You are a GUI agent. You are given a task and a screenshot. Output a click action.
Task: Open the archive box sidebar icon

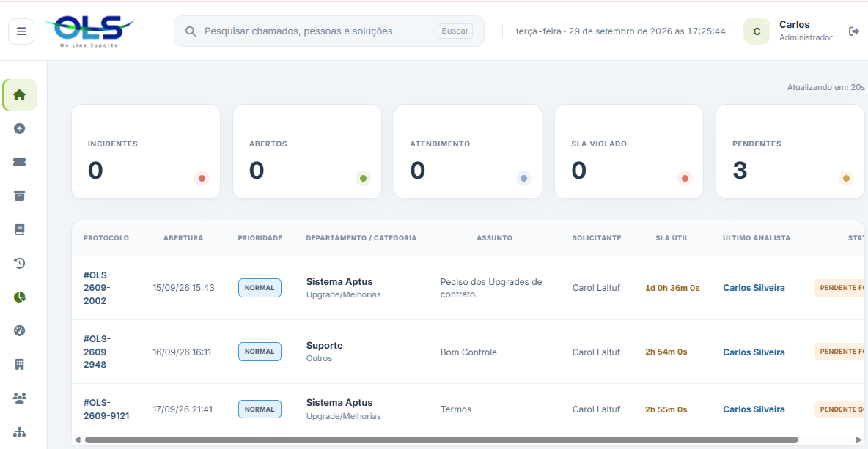tap(19, 196)
